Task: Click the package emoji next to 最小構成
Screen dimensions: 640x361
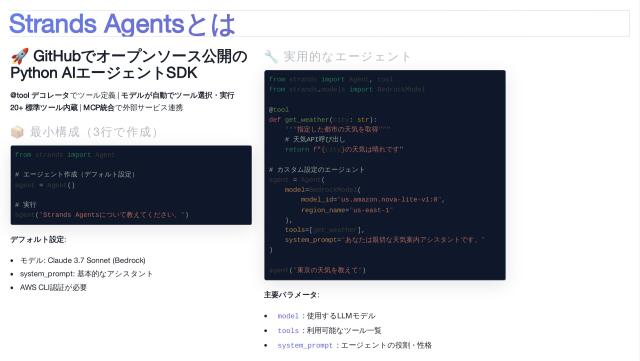Action: coord(17,132)
